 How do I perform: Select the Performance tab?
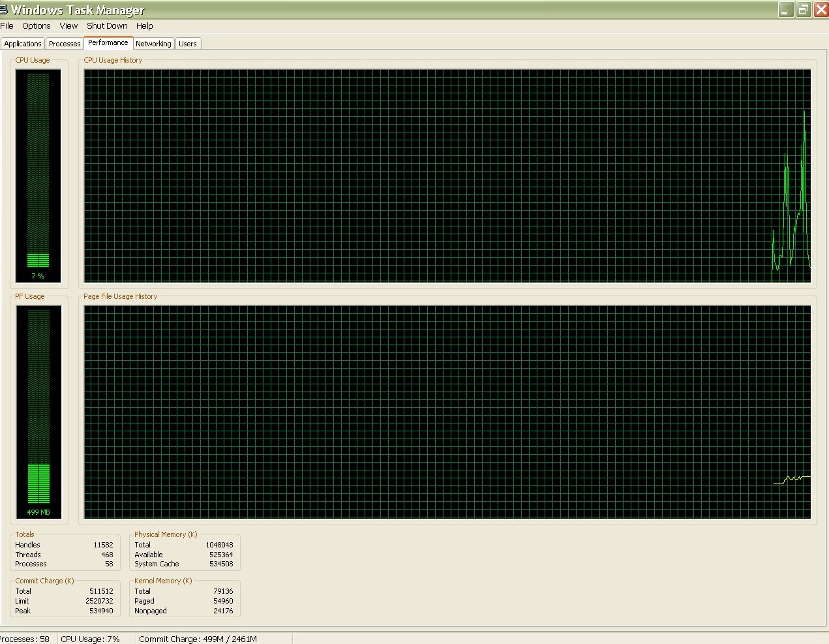pyautogui.click(x=108, y=42)
